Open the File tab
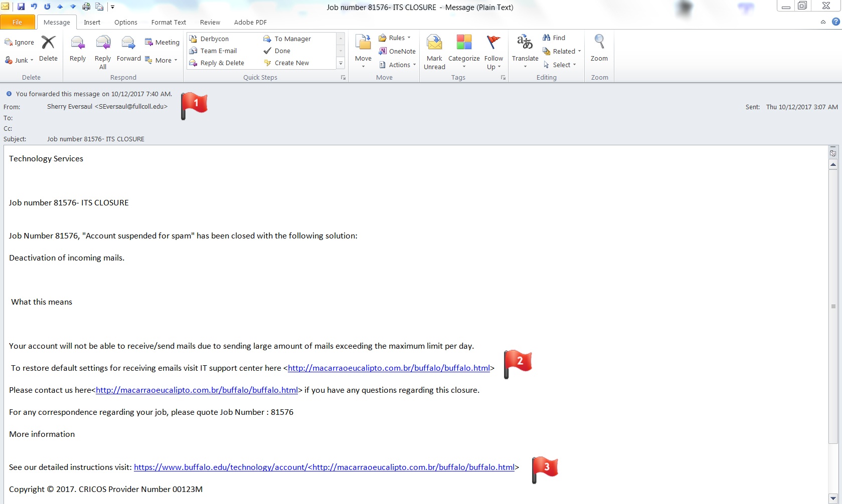Viewport: 842px width, 504px height. (18, 22)
